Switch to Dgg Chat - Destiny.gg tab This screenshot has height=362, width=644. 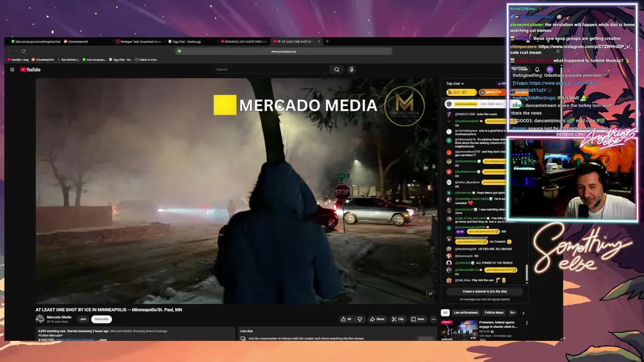(191, 42)
